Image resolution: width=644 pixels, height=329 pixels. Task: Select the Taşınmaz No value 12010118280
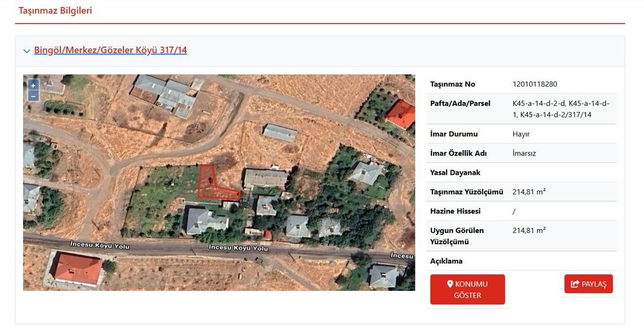coord(535,84)
